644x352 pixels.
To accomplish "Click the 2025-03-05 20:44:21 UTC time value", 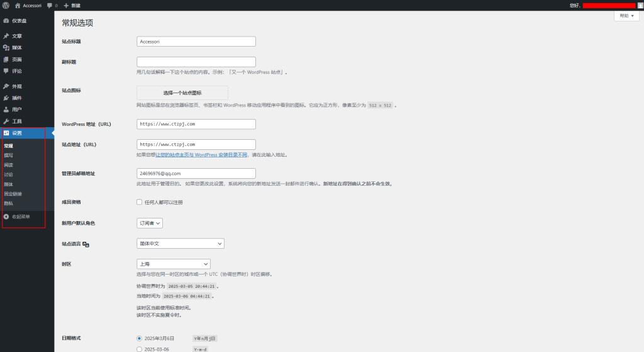I will pyautogui.click(x=191, y=287).
